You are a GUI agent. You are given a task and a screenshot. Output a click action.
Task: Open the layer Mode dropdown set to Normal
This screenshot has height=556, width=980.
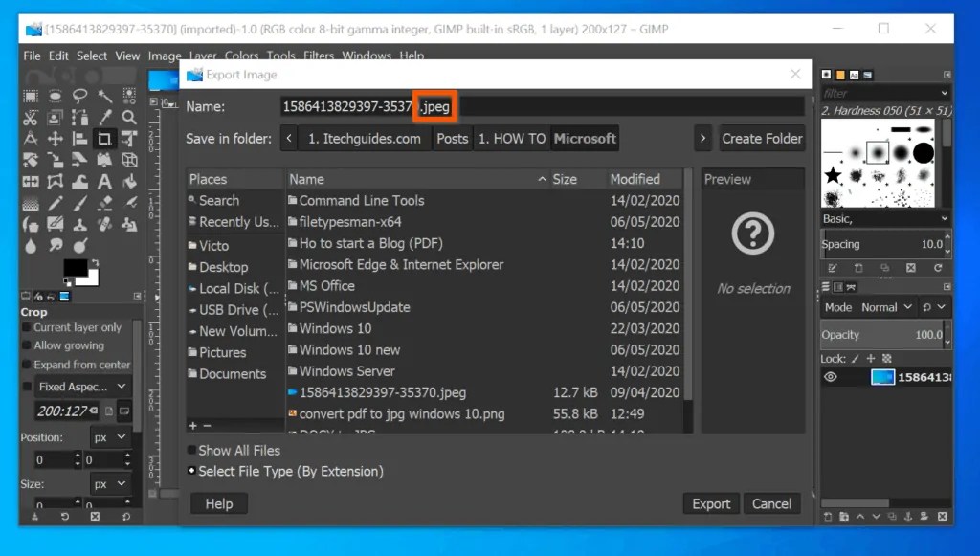(879, 307)
